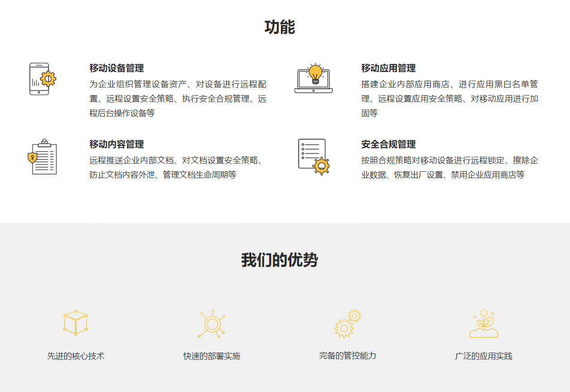
Task: Click the clipboard with shield icon
Action: [x=41, y=156]
